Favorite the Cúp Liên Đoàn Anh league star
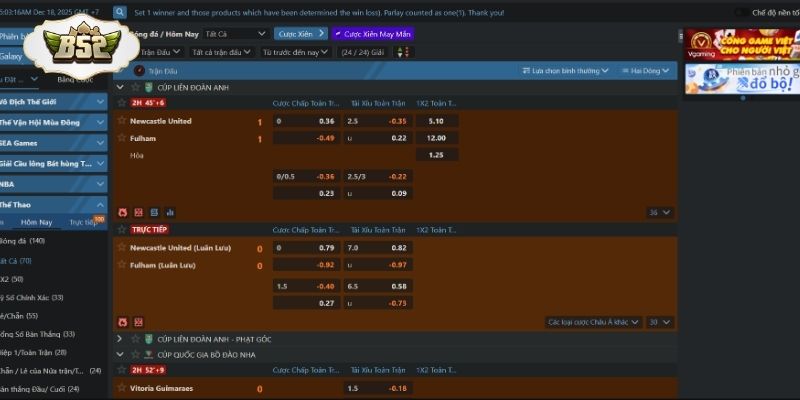Viewport: 800px width, 400px height. coord(135,87)
